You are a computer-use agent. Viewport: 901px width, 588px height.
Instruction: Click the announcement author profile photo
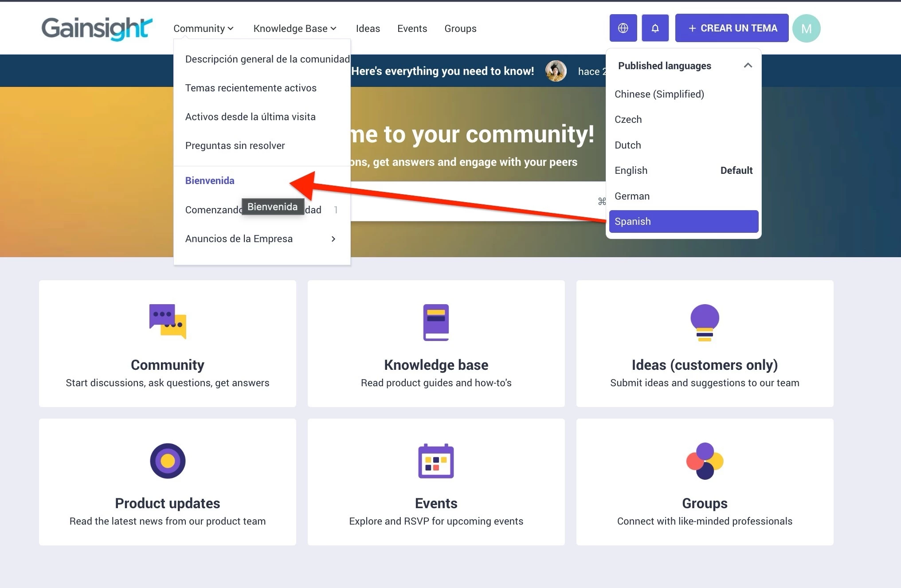point(556,71)
